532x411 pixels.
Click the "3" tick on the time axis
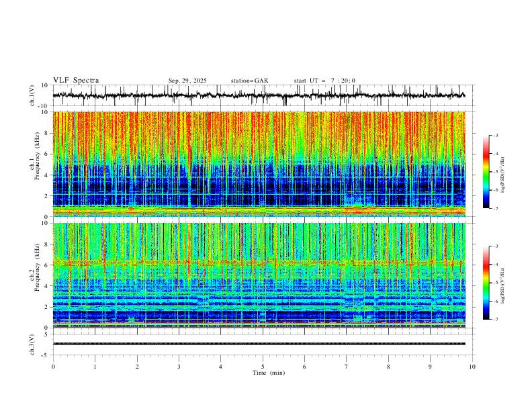(179, 367)
